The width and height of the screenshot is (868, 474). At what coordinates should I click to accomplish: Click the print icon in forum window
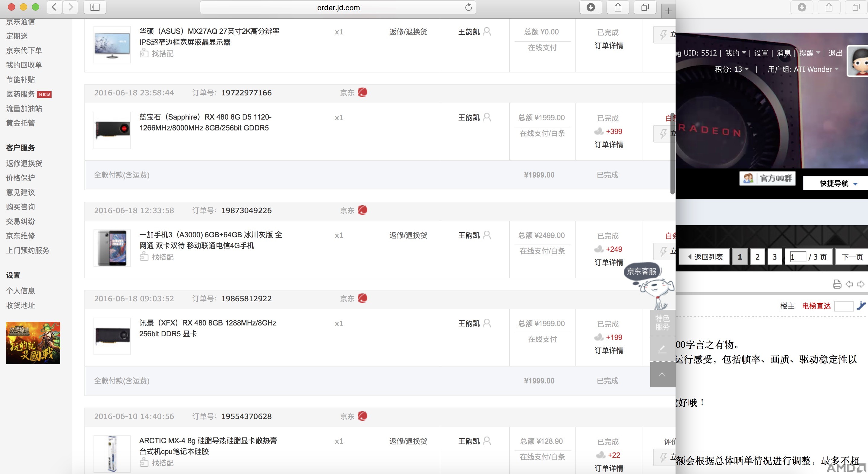(x=837, y=284)
